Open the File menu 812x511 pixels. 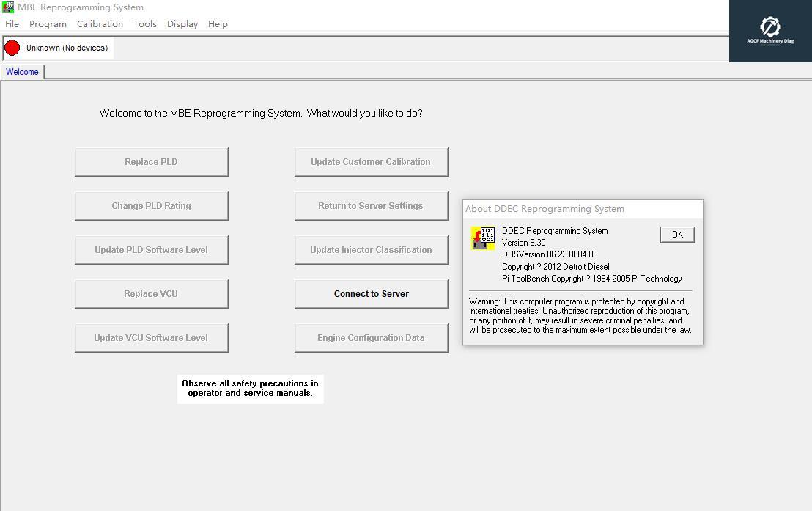tap(12, 23)
